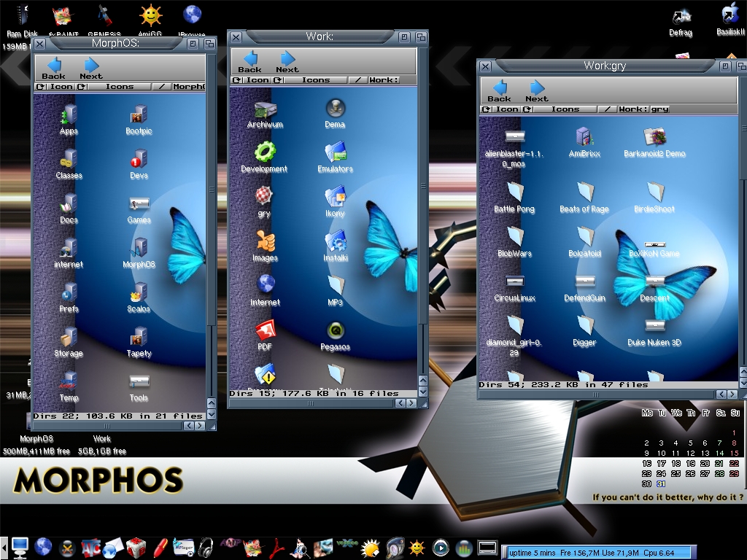Go Back in the Work:gry window

pos(499,91)
